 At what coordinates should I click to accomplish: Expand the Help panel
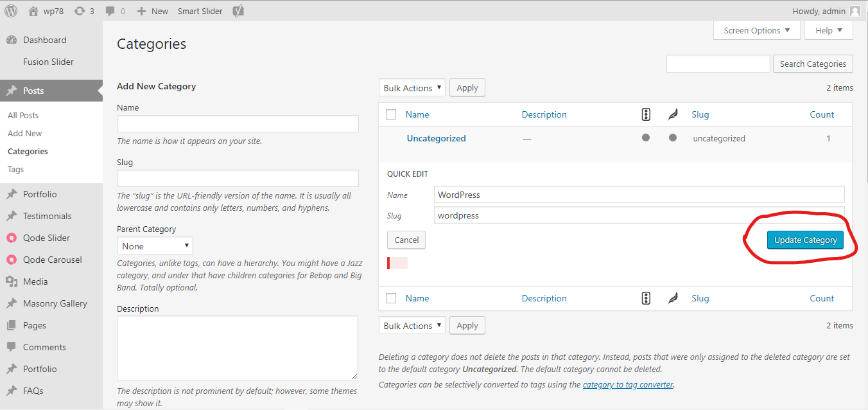pyautogui.click(x=829, y=30)
